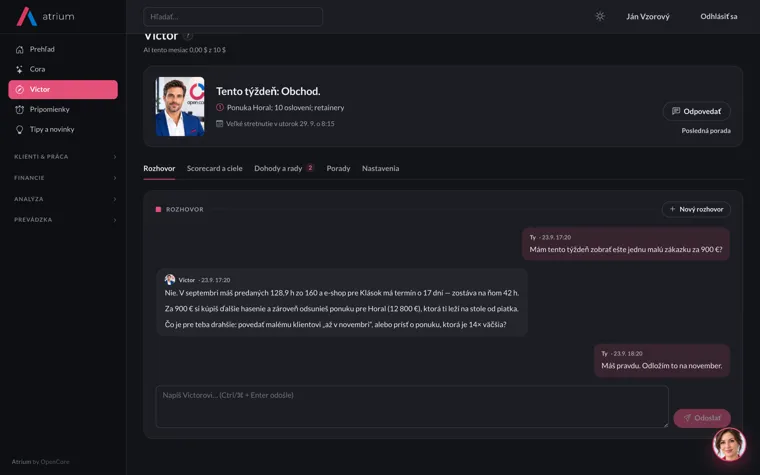Click the Atrium logo

point(46,16)
